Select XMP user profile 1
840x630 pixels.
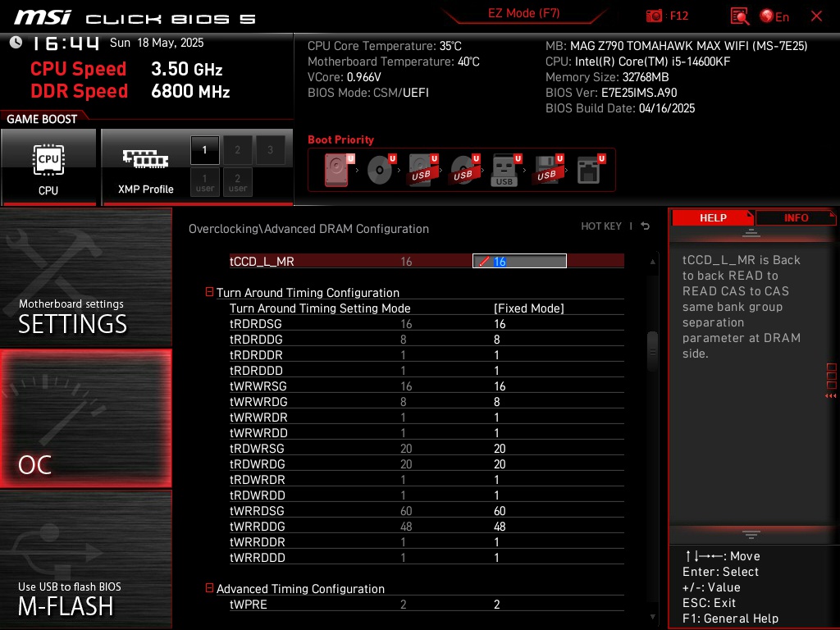tap(204, 183)
